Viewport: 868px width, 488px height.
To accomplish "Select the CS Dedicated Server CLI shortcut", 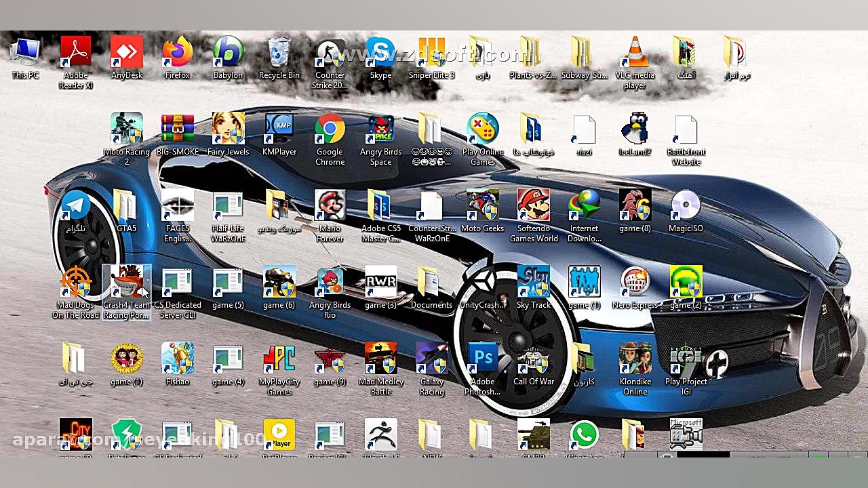I will [x=178, y=293].
